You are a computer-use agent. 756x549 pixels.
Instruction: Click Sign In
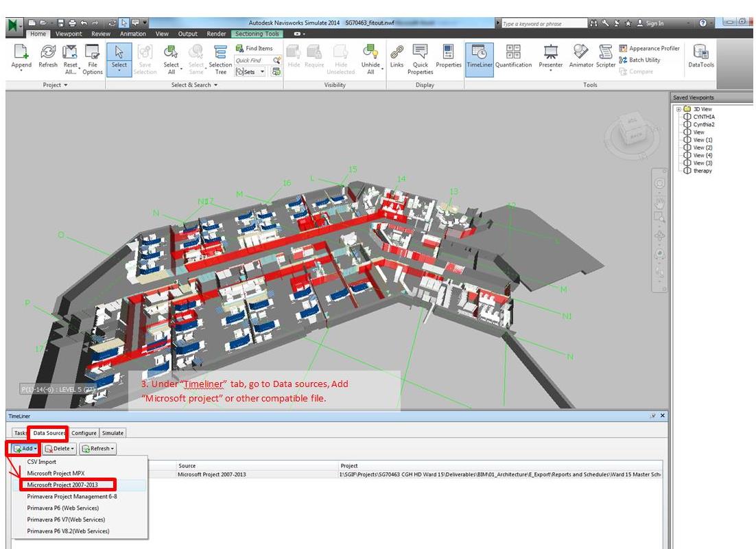[650, 23]
